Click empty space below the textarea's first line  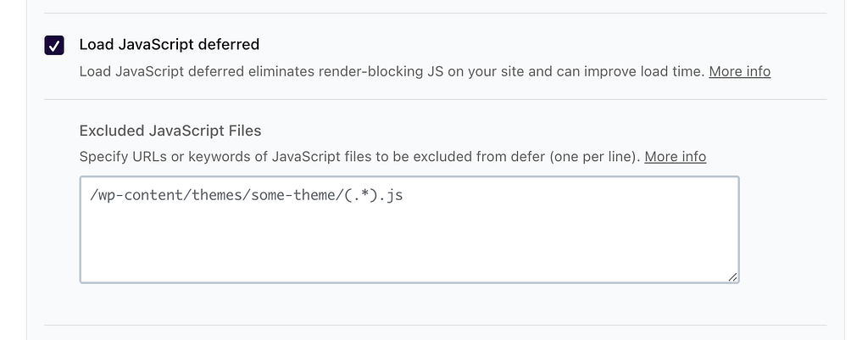click(409, 246)
